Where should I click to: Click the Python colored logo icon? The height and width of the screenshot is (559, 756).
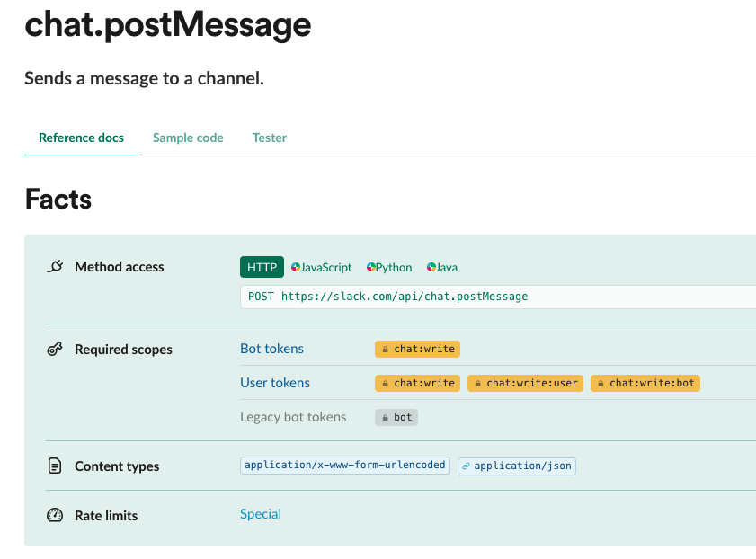(370, 267)
